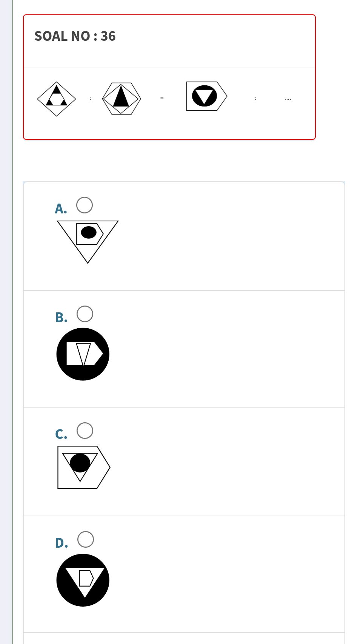Click the thin vertical bar on left edge
The image size is (355, 644).
pyautogui.click(x=11, y=321)
